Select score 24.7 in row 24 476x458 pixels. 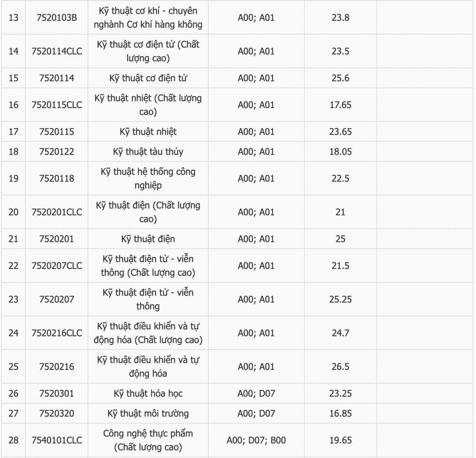pyautogui.click(x=340, y=333)
